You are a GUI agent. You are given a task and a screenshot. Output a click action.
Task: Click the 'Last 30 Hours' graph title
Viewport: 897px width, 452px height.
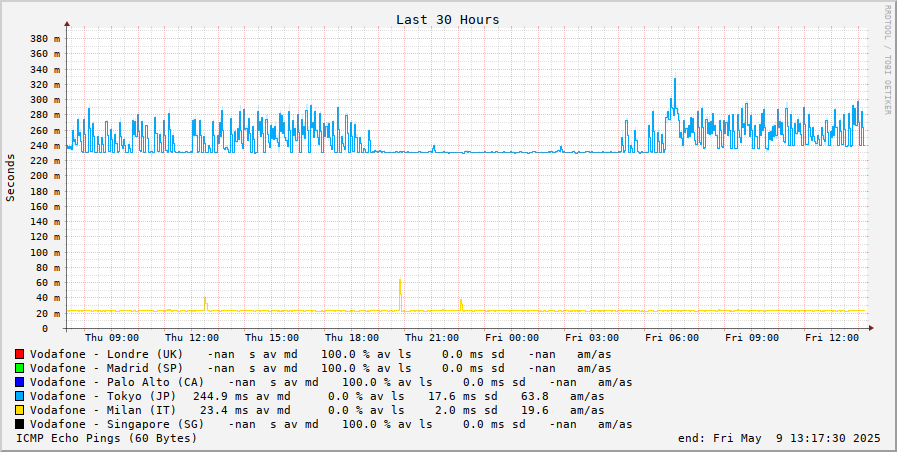point(447,19)
